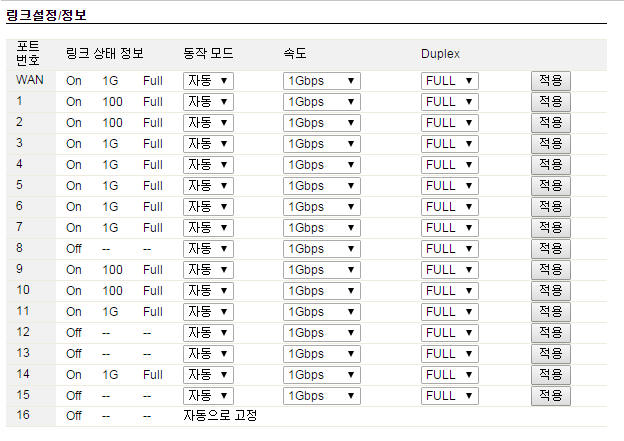
Task: Open port 10 speed dropdown
Action: (322, 291)
